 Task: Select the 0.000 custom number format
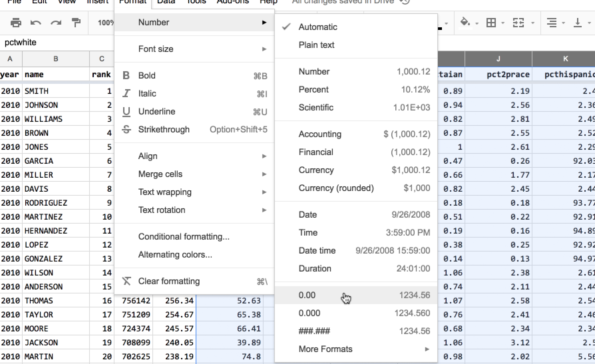(356, 313)
